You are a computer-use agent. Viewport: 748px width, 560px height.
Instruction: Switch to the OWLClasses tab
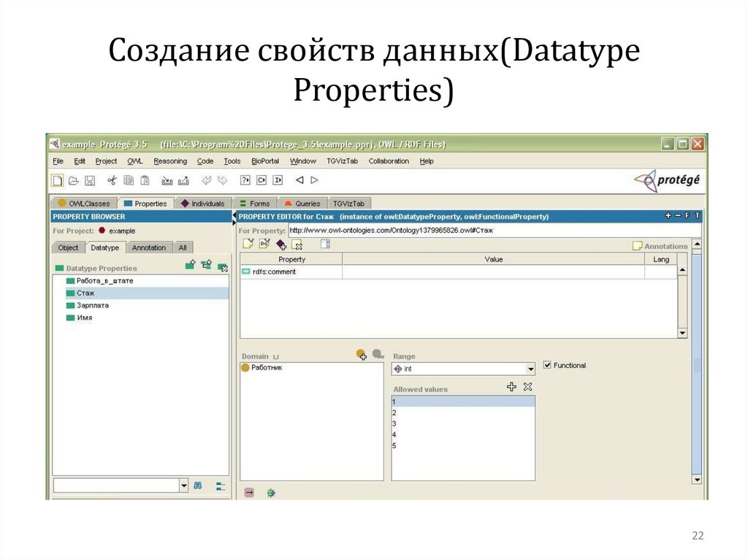click(x=84, y=203)
